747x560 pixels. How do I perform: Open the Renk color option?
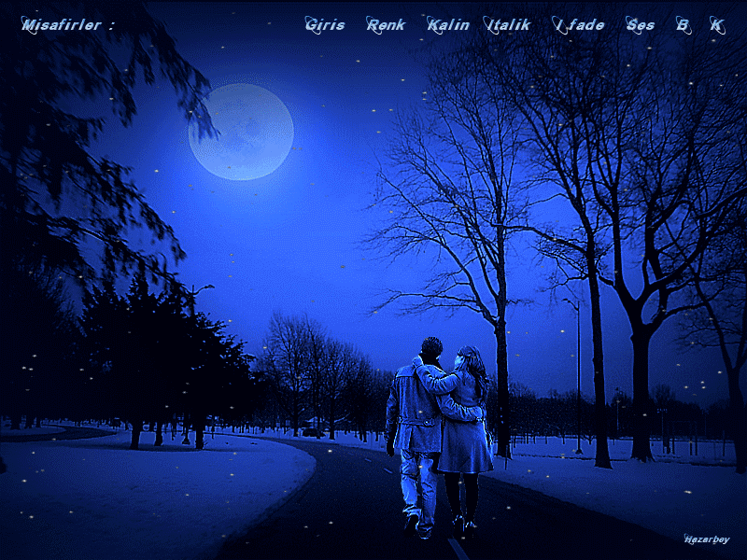386,25
